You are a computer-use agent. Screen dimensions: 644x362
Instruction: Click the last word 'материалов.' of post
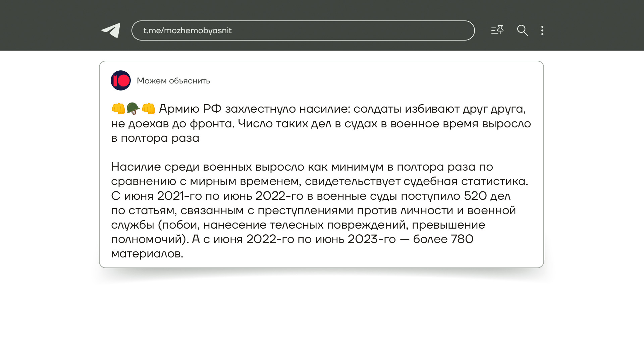click(x=147, y=254)
